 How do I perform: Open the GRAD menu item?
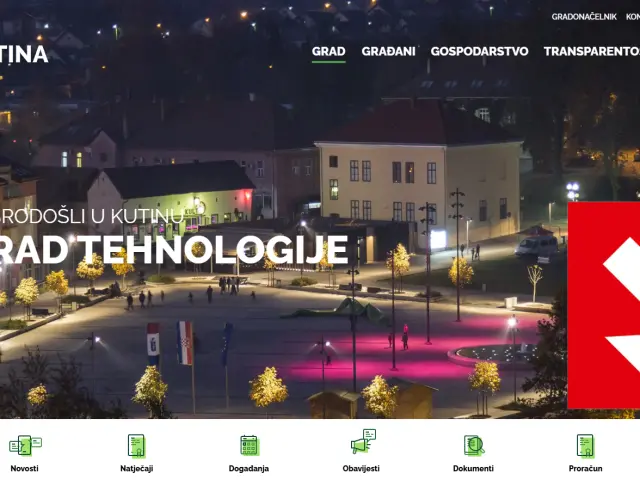(328, 51)
